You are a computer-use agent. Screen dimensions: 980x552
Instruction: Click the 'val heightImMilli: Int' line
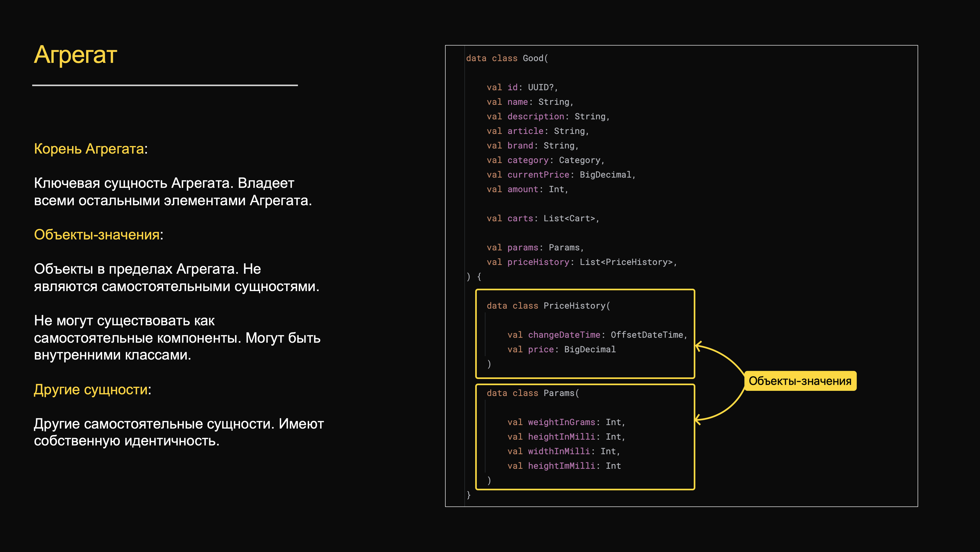click(x=564, y=466)
